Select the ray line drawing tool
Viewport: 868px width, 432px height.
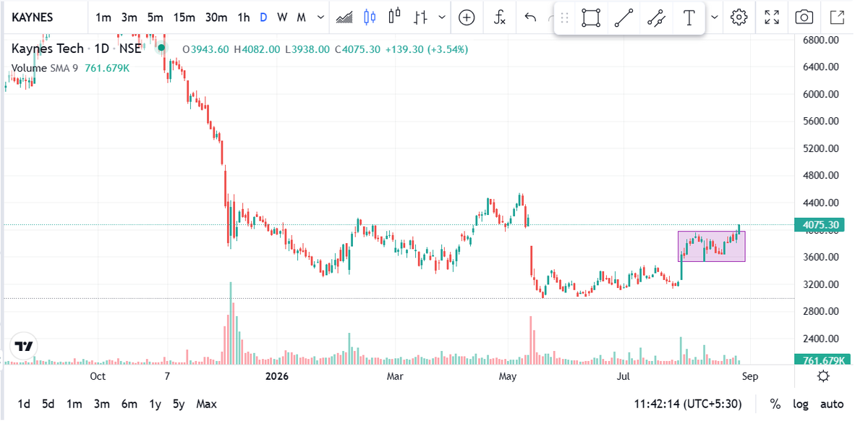pyautogui.click(x=657, y=17)
